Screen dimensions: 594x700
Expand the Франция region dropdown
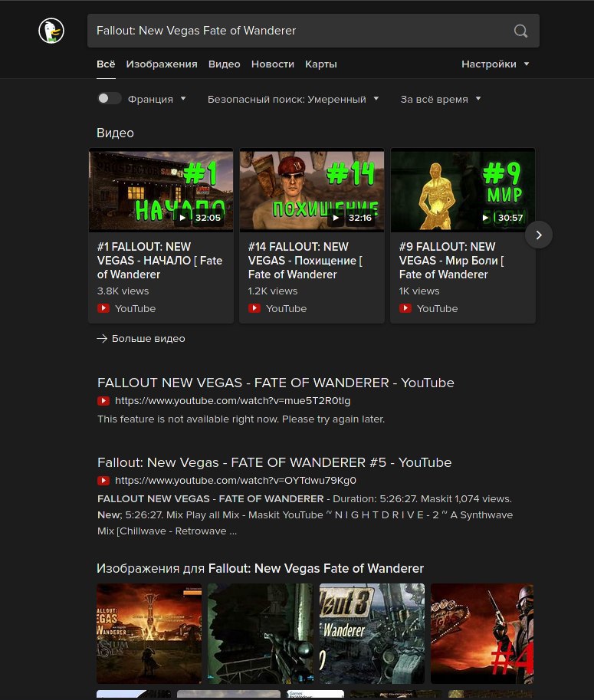pos(156,99)
